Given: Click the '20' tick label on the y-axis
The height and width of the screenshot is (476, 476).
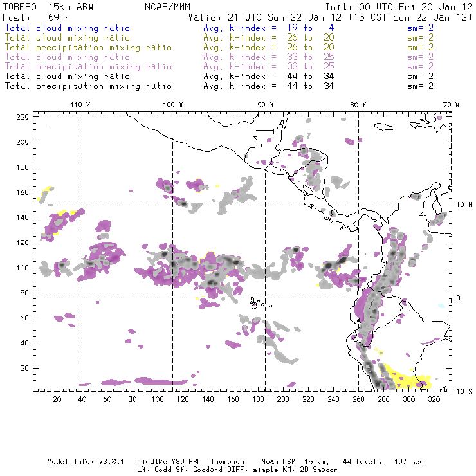Looking at the screenshot, I should (24, 368).
